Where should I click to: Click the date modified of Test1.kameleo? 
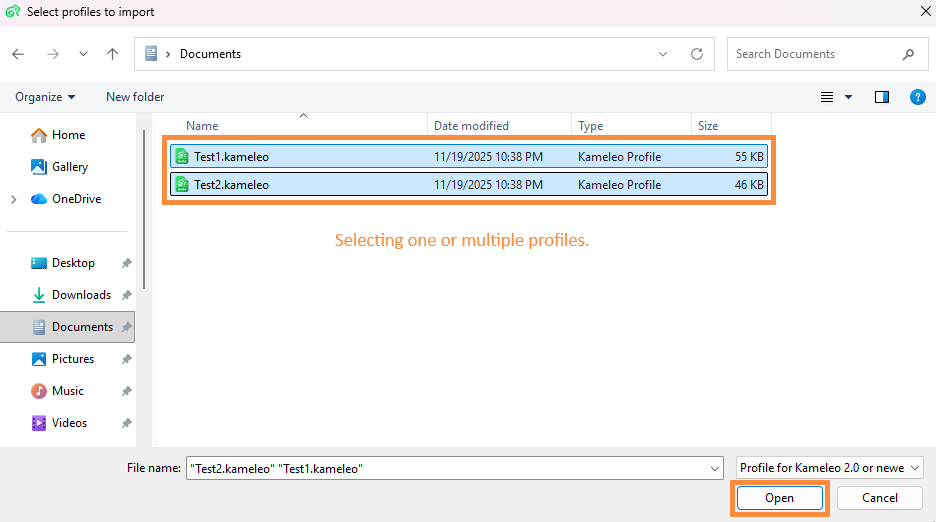coord(488,156)
